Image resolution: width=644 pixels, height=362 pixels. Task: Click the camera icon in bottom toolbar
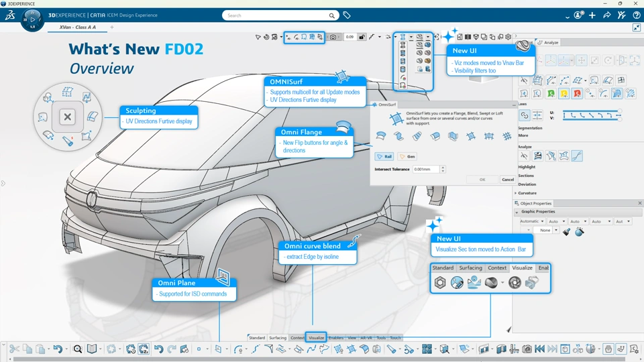tap(527, 349)
